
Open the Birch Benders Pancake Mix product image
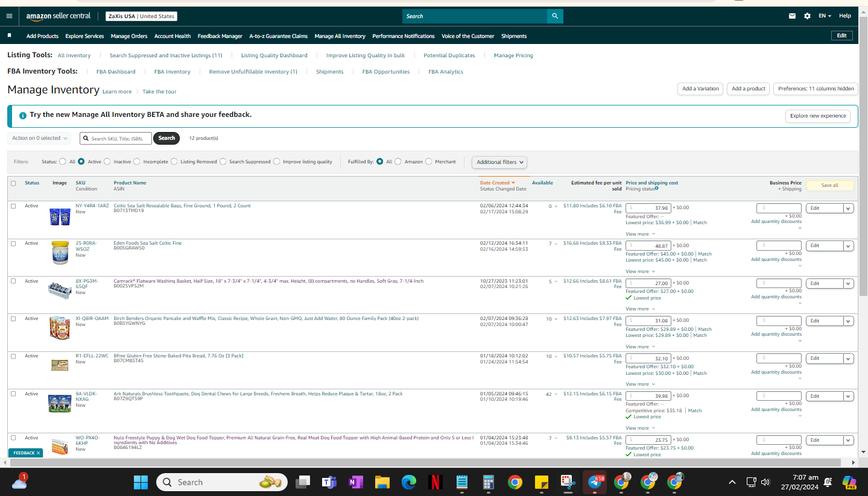60,327
